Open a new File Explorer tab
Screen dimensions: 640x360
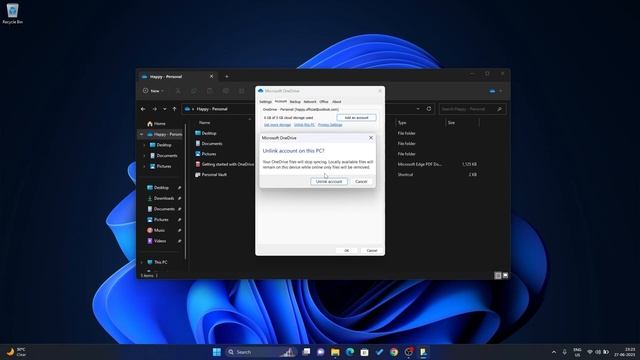pos(227,76)
